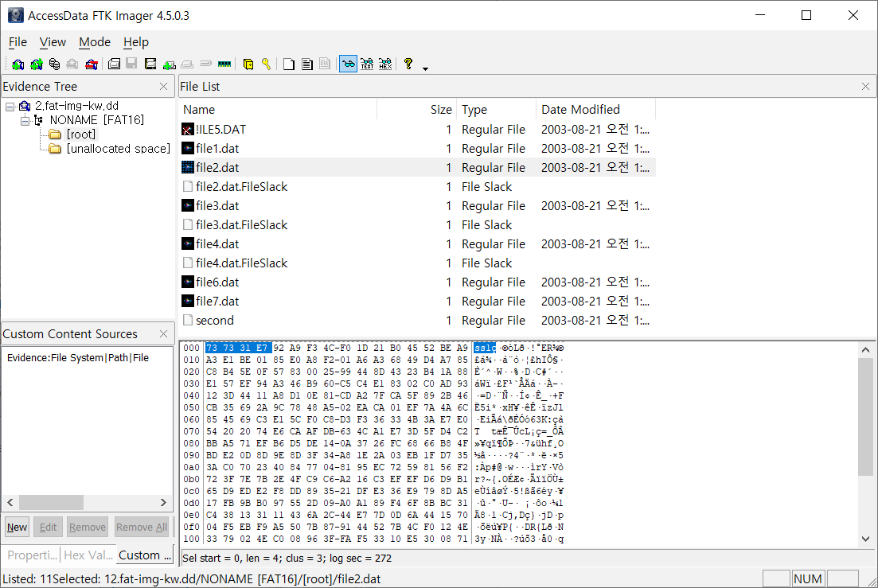Screen dimensions: 878x588
Task: Click the greyed Remove Evidence Item icon
Action: [72, 64]
